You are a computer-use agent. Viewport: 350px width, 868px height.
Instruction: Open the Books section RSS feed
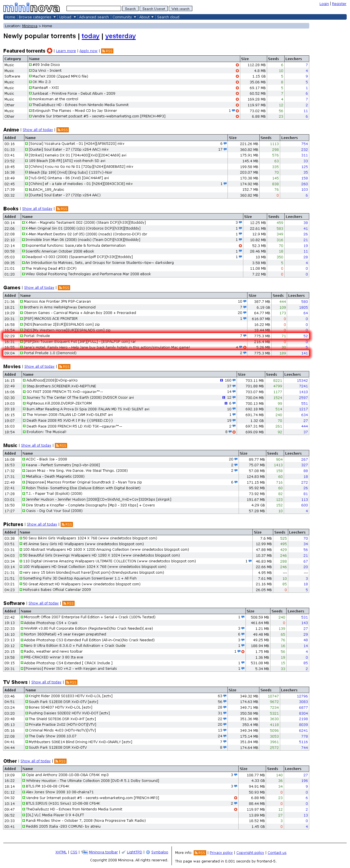point(62,209)
